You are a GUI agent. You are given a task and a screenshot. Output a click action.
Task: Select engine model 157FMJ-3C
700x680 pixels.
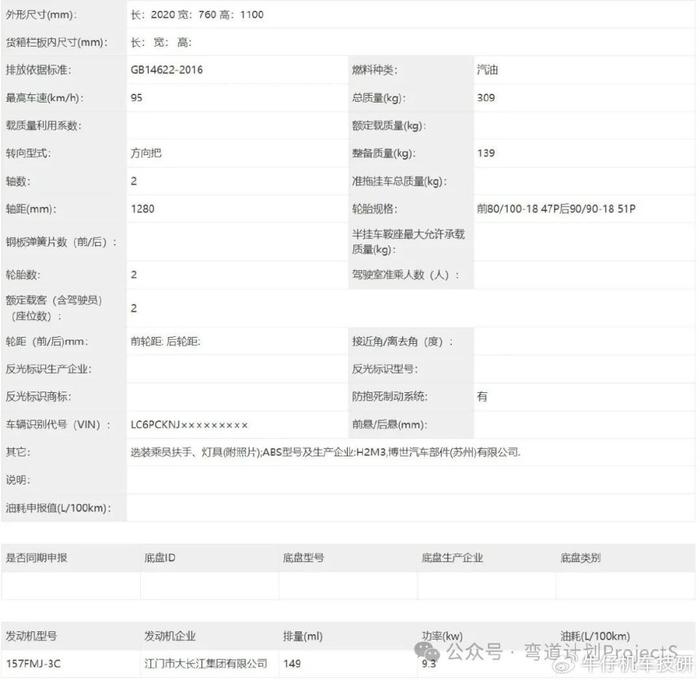[33, 663]
